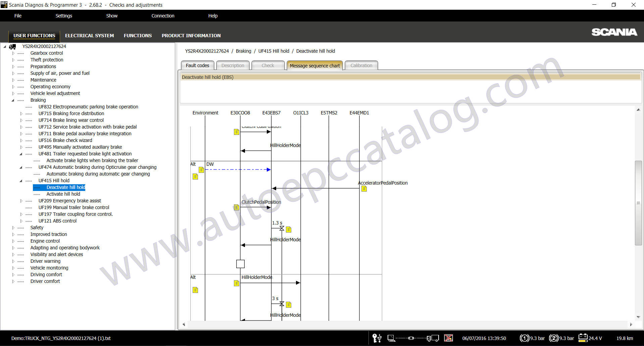644x346 pixels.
Task: Click the note icon next to 1.3 s timer
Action: [x=289, y=230]
